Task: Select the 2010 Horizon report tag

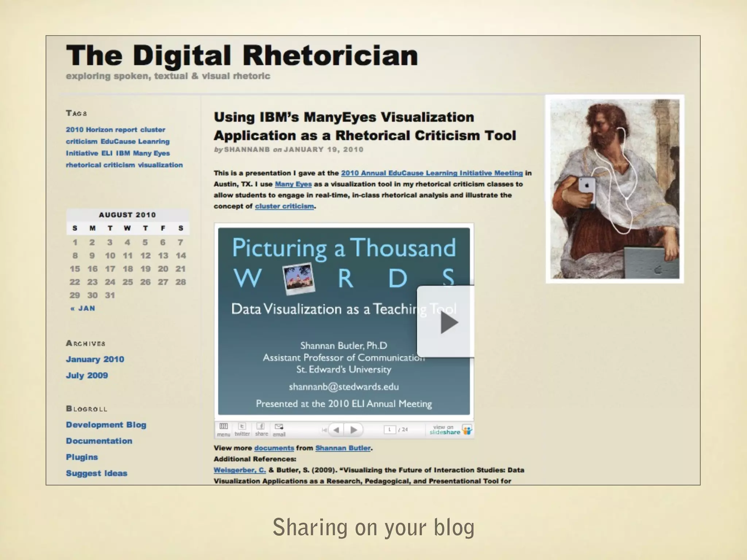Action: [x=101, y=130]
